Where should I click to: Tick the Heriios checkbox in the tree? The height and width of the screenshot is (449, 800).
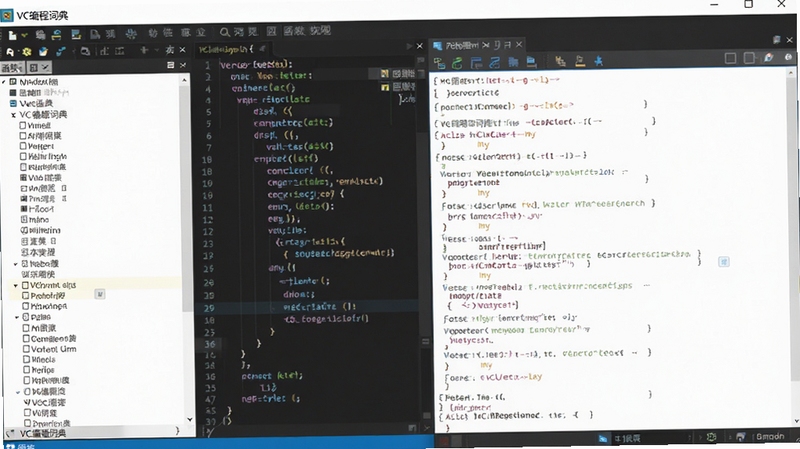(27, 369)
